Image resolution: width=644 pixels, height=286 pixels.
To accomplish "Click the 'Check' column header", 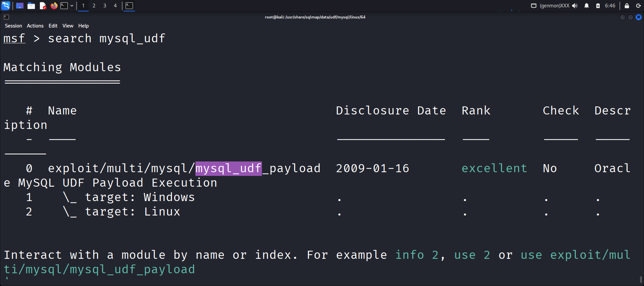I will pyautogui.click(x=561, y=110).
